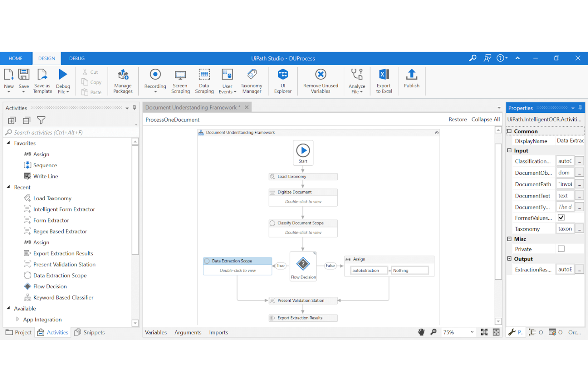This screenshot has width=588, height=392.
Task: Click the designer vertical scrollbar
Action: pyautogui.click(x=498, y=211)
